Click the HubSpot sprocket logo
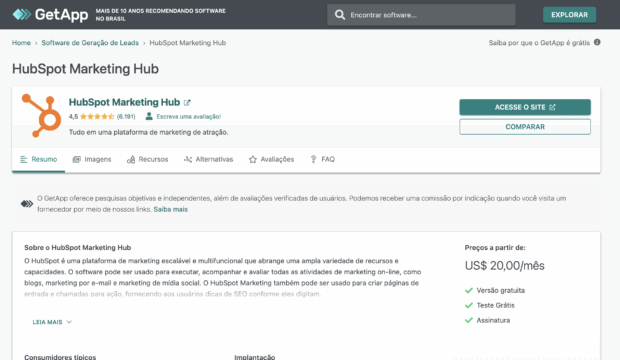 click(x=42, y=116)
